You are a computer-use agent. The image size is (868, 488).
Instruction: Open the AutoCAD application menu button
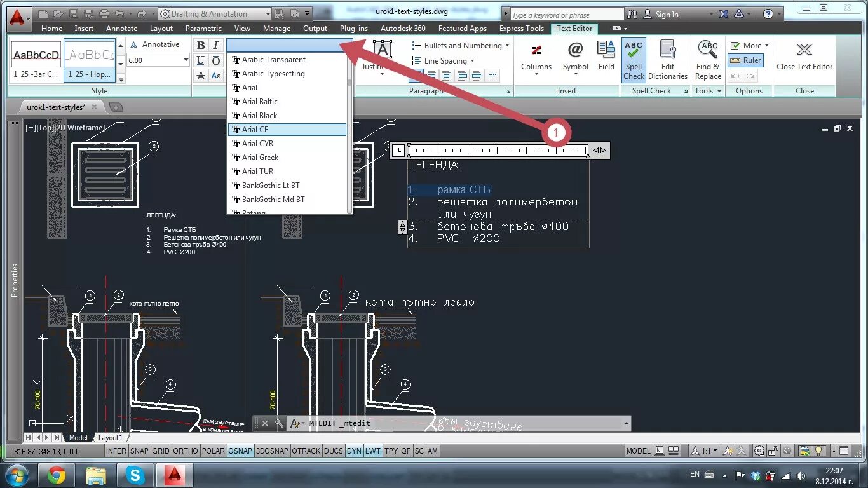tap(18, 17)
